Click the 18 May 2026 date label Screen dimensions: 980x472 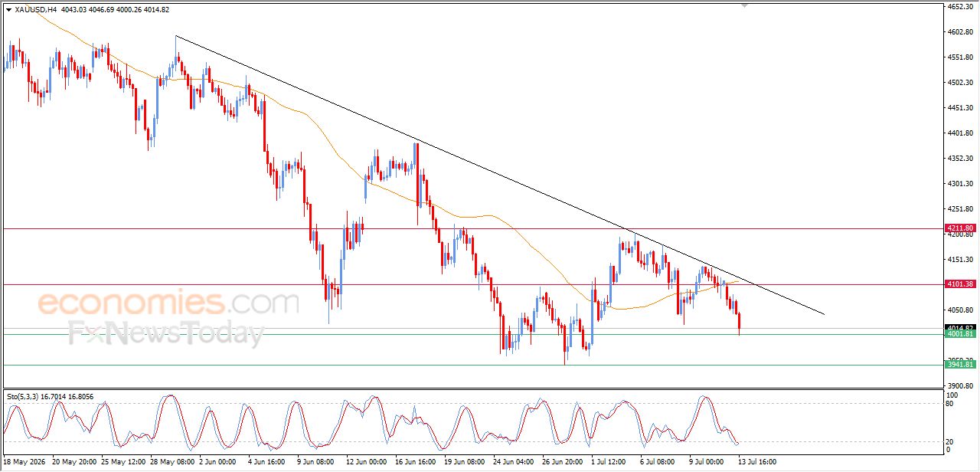point(24,462)
